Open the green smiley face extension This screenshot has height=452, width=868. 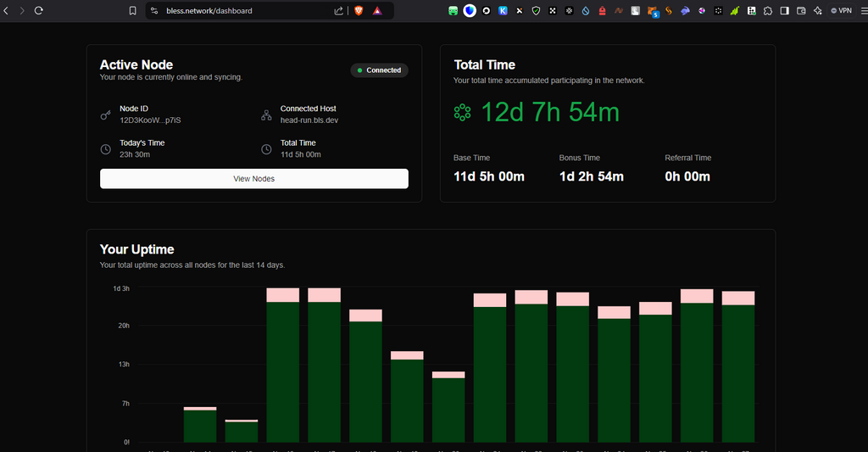pos(453,10)
